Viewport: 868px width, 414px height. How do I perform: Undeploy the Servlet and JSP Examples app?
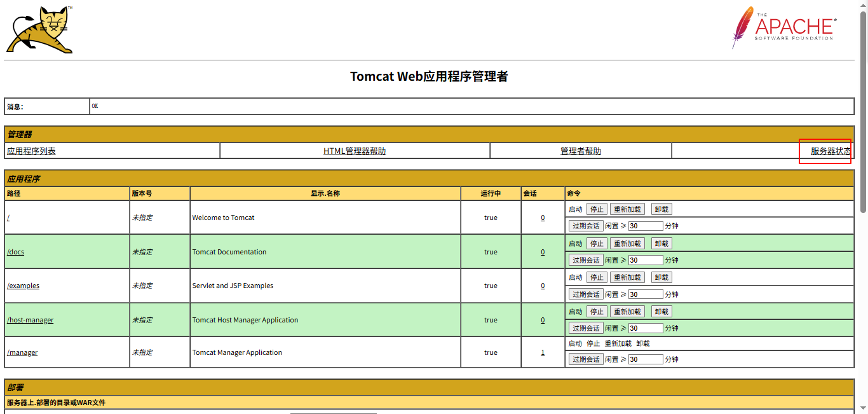pyautogui.click(x=661, y=277)
